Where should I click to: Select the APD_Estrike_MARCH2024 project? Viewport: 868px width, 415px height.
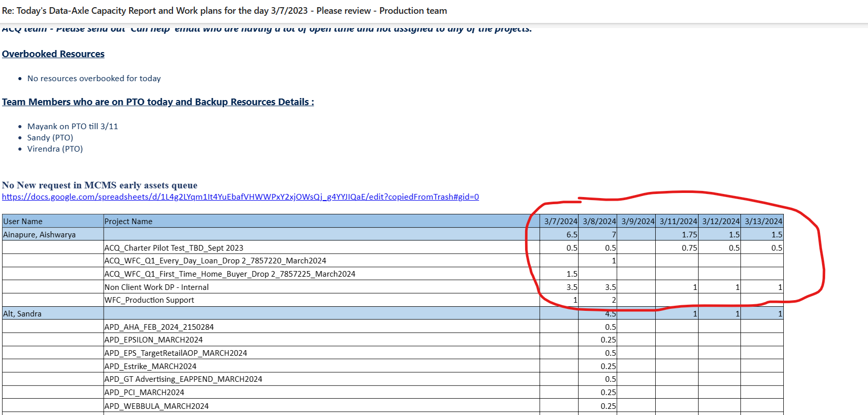pyautogui.click(x=151, y=366)
